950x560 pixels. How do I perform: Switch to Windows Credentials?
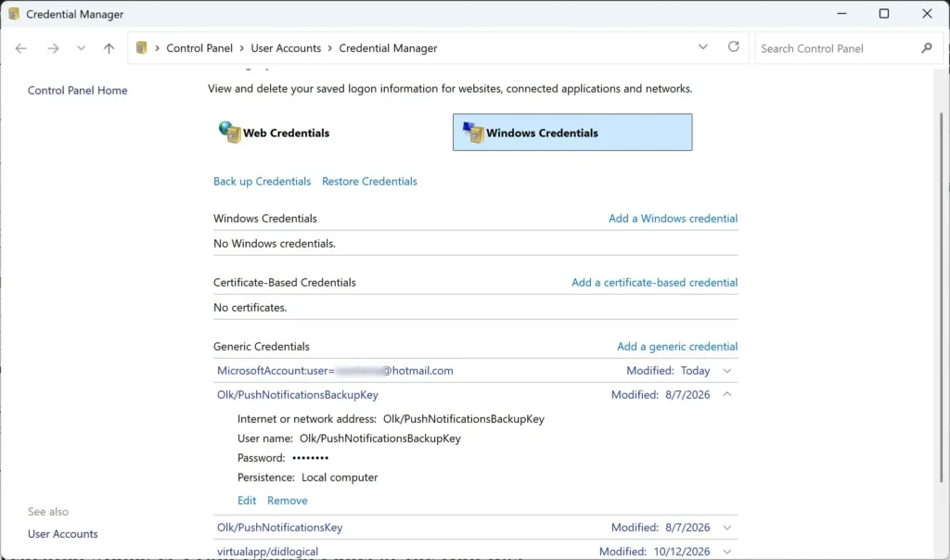coord(572,132)
